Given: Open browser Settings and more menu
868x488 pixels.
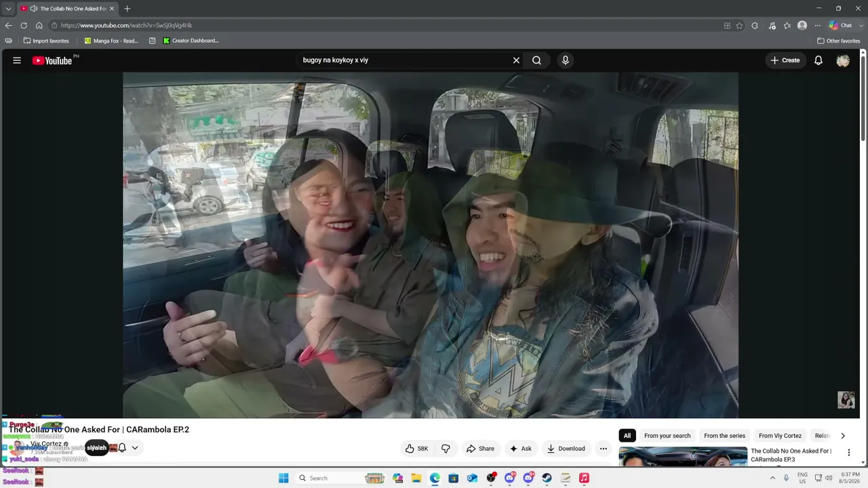Looking at the screenshot, I should (x=818, y=26).
